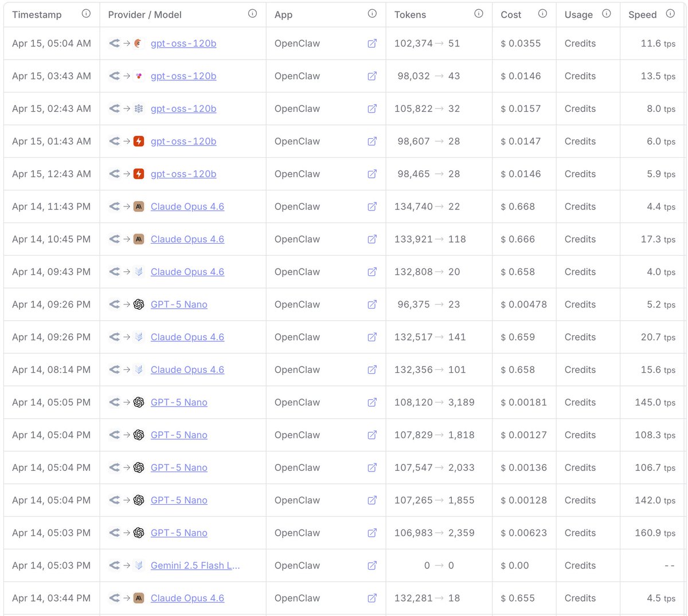Viewport: 688px width, 616px height.
Task: Click OpenClaw app name in the 02:43 AM row
Action: click(297, 108)
